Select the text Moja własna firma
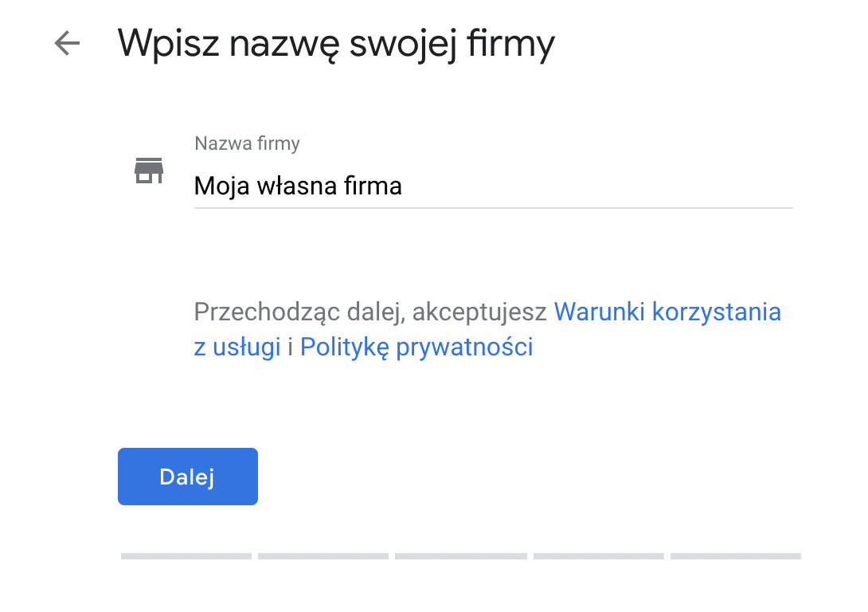Viewport: 868px width, 612px height. 298,186
